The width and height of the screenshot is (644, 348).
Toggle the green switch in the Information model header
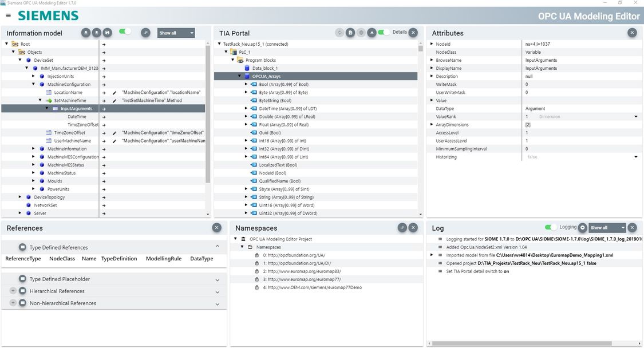coord(125,31)
